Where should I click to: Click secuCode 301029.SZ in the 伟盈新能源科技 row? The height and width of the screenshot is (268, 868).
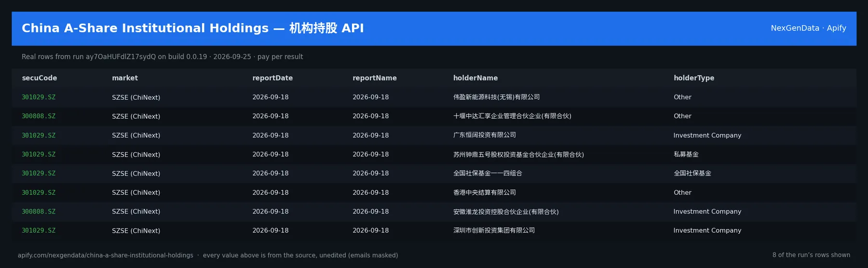(39, 97)
